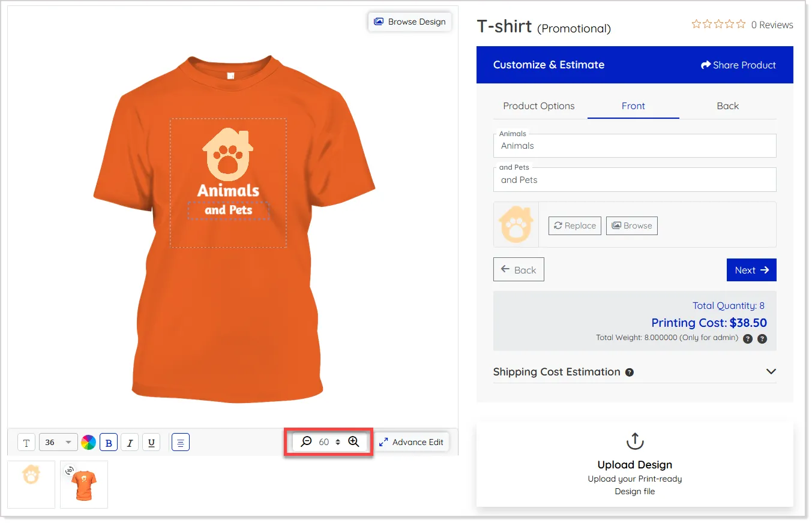The image size is (812, 523).
Task: Click the zoom value 60 field
Action: [324, 442]
